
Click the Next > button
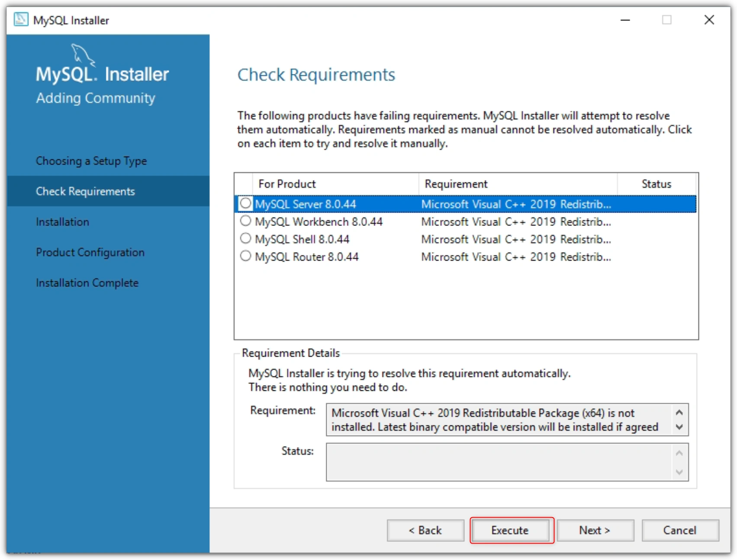(595, 530)
